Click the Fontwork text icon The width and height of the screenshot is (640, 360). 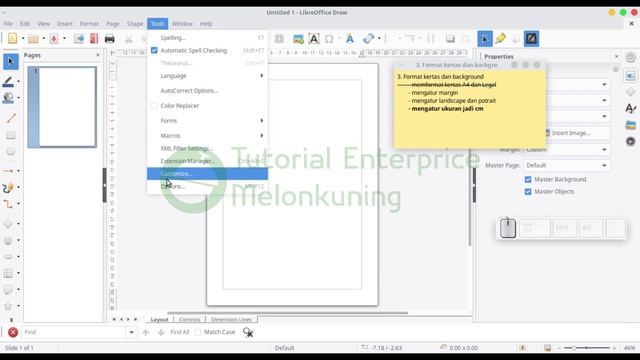[350, 39]
